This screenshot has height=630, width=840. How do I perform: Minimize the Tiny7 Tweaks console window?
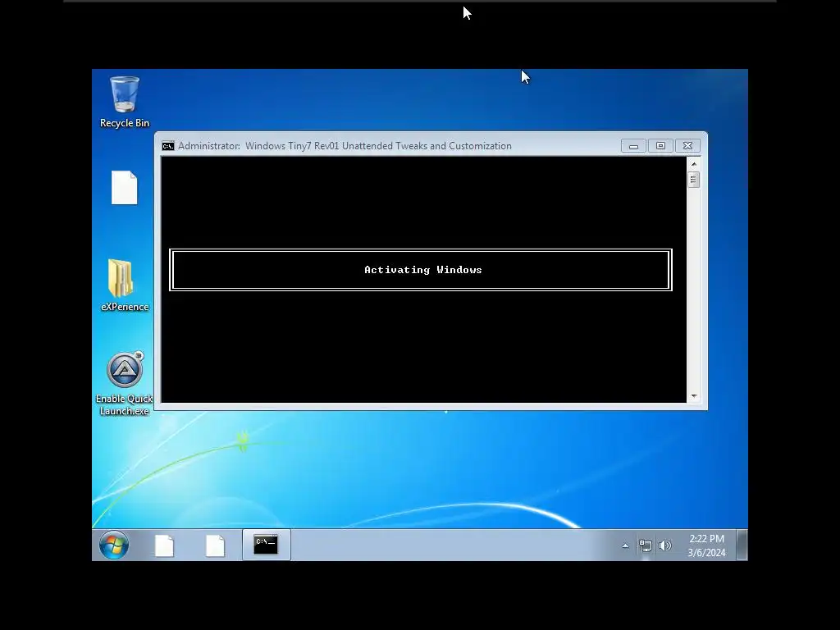click(633, 146)
